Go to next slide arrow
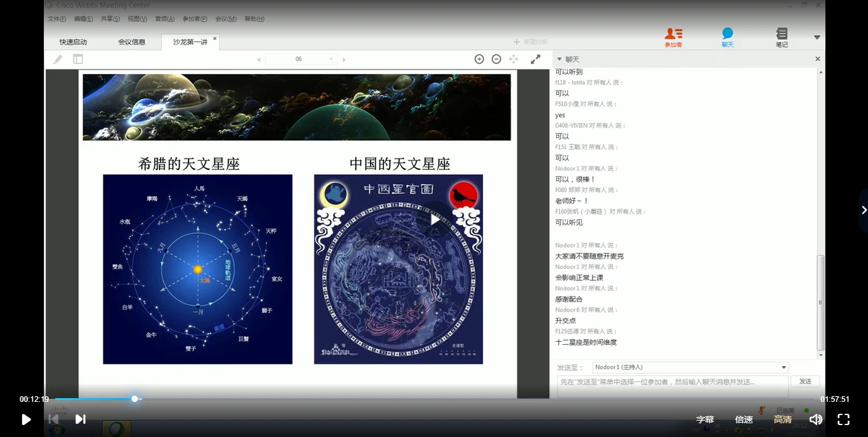Screen dimensions: 868x437 click(344, 60)
